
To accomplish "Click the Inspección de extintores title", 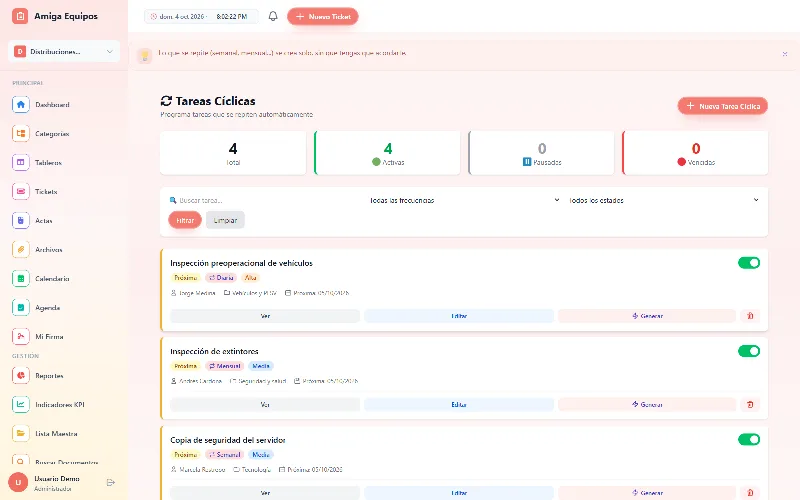I will [x=214, y=352].
